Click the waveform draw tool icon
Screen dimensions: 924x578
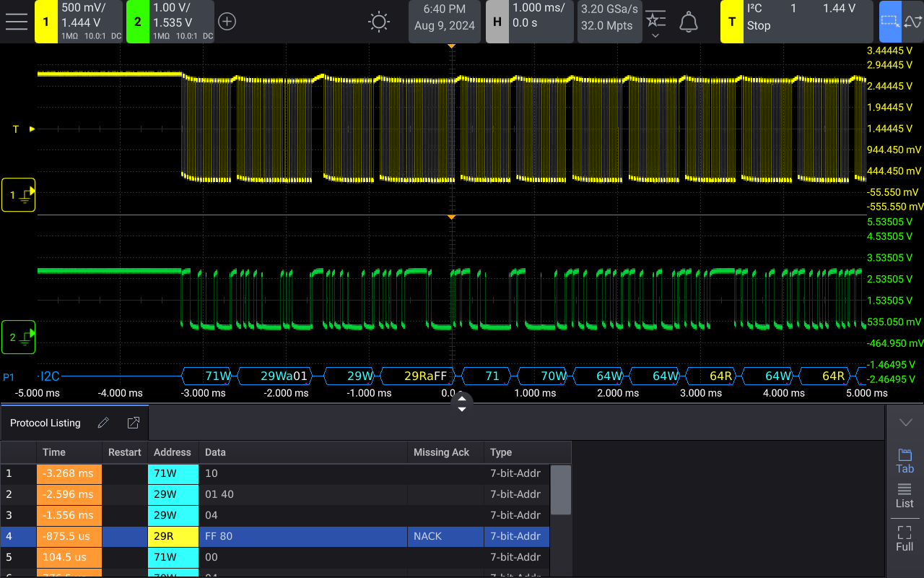912,22
